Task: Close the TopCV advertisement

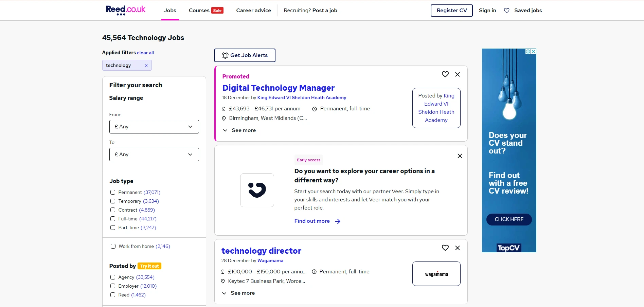Action: point(534,51)
